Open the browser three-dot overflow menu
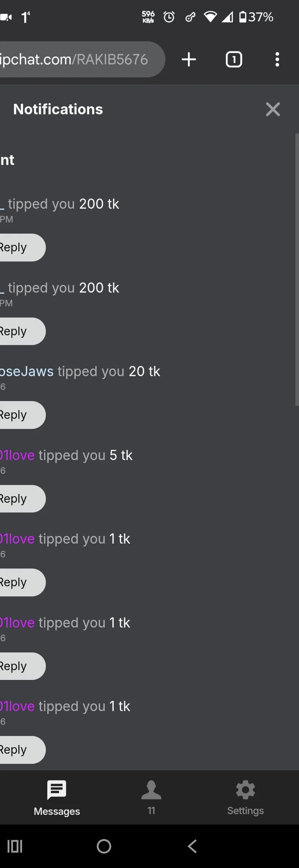The width and height of the screenshot is (299, 868). coord(277,59)
